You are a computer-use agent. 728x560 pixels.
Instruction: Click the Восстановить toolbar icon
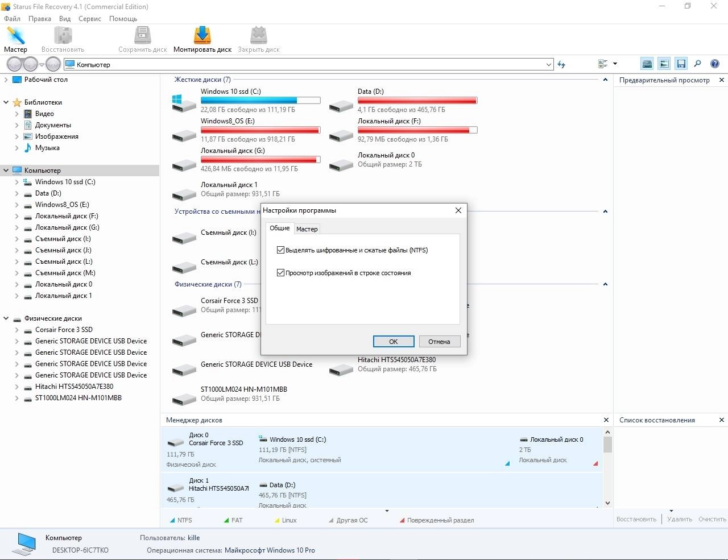(63, 39)
